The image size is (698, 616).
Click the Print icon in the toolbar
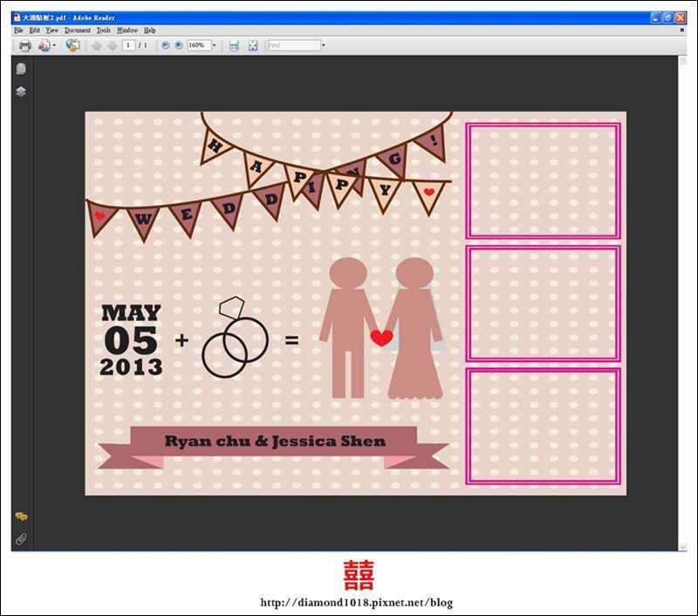coord(24,45)
